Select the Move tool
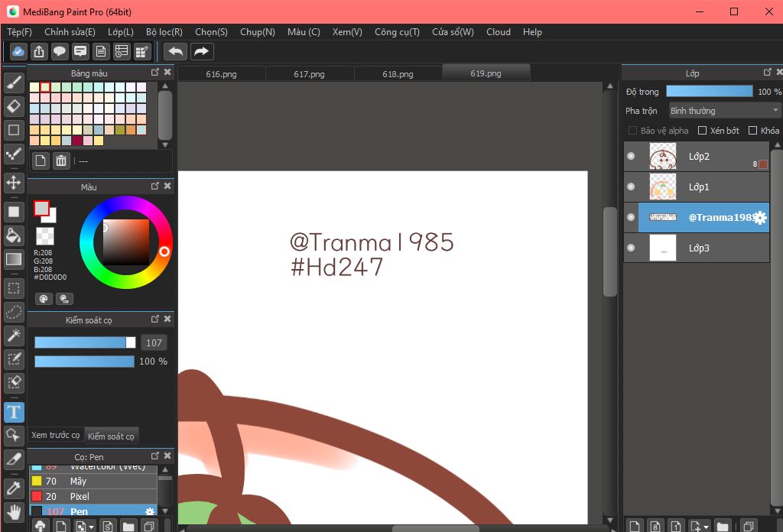Screen dimensions: 783x532 [x=14, y=183]
